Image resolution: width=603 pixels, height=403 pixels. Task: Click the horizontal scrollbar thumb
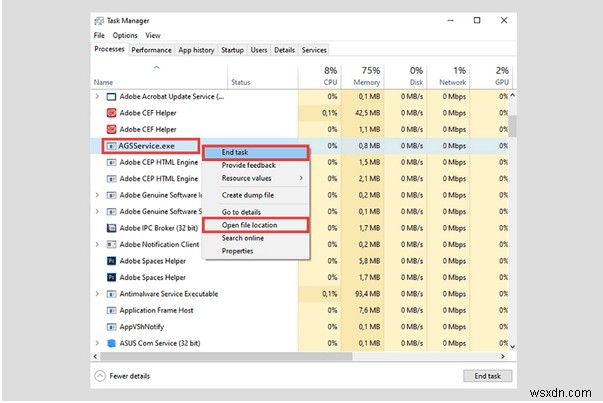tap(226, 356)
